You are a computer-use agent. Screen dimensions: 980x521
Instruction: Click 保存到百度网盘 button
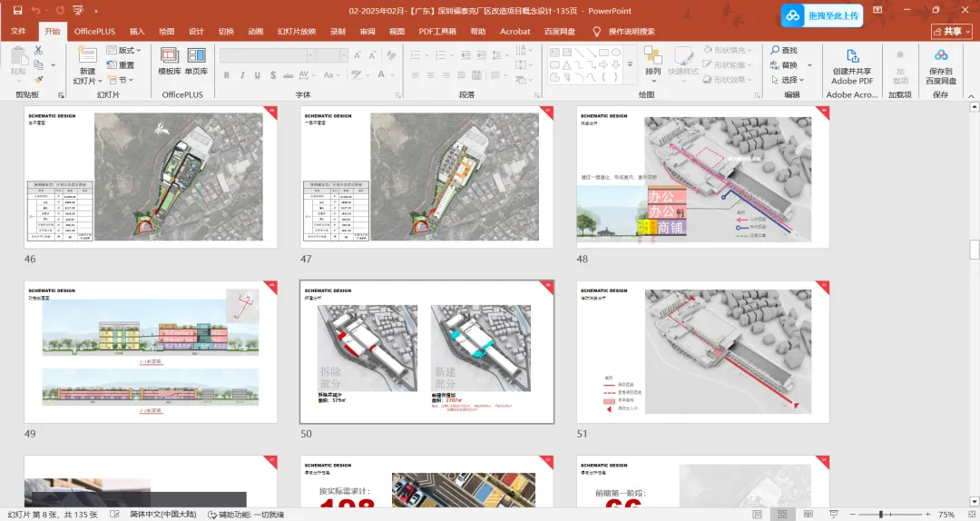(x=941, y=67)
